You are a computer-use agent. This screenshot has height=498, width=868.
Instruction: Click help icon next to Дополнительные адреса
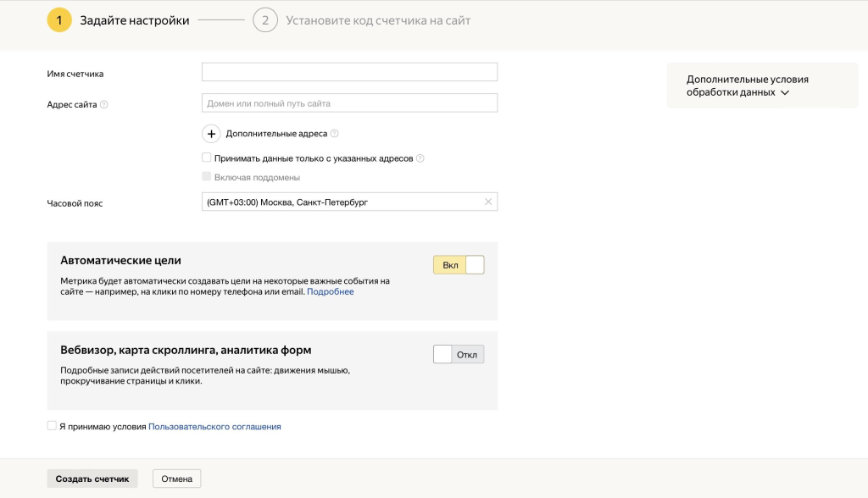point(334,134)
